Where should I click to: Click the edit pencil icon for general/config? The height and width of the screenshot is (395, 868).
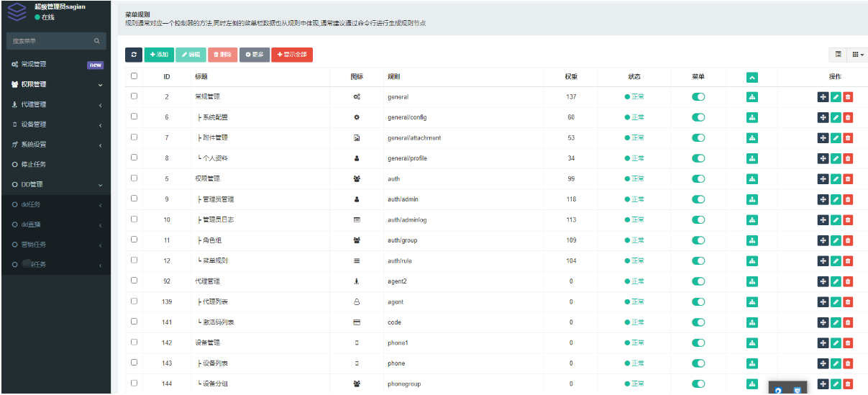tap(836, 117)
